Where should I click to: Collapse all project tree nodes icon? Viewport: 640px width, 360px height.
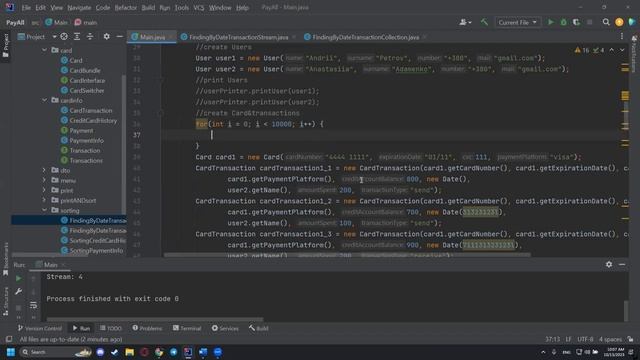click(x=90, y=37)
